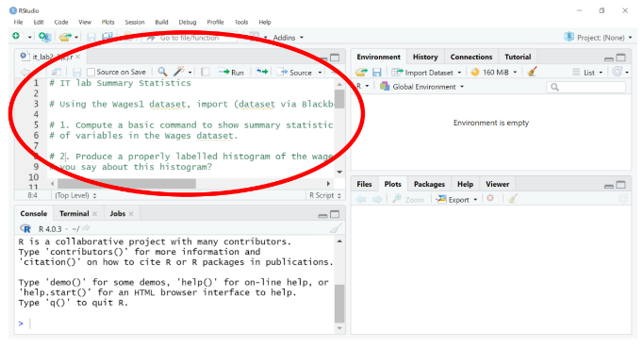Remove the current plot with the red X icon
The height and width of the screenshot is (347, 644).
click(490, 198)
